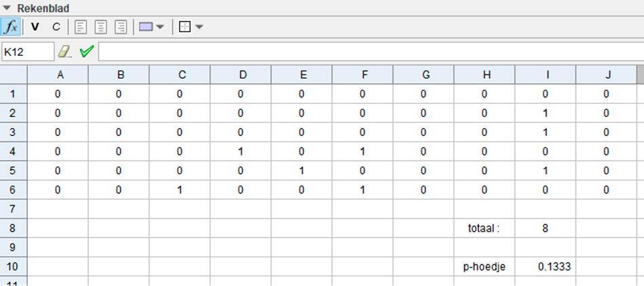644x286 pixels.
Task: Select row 8 header
Action: click(x=13, y=228)
